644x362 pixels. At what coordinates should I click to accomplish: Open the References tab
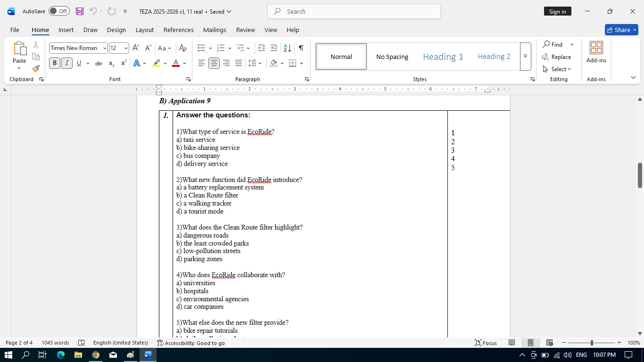pyautogui.click(x=178, y=30)
